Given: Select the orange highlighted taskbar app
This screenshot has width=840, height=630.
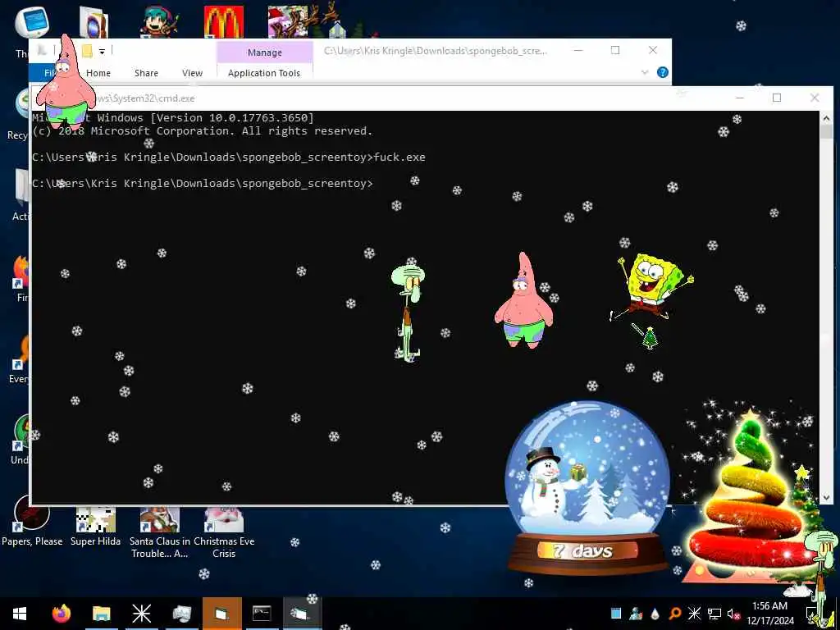Looking at the screenshot, I should (x=221, y=614).
